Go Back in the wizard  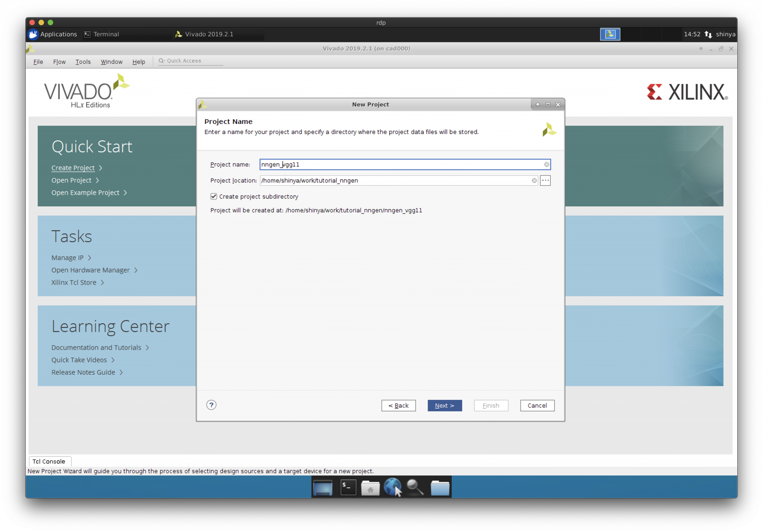(x=398, y=405)
